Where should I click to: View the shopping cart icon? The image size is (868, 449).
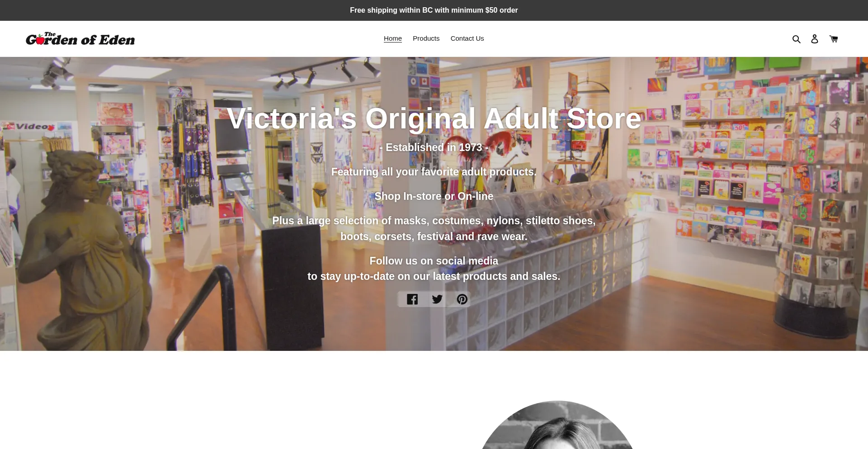tap(834, 39)
